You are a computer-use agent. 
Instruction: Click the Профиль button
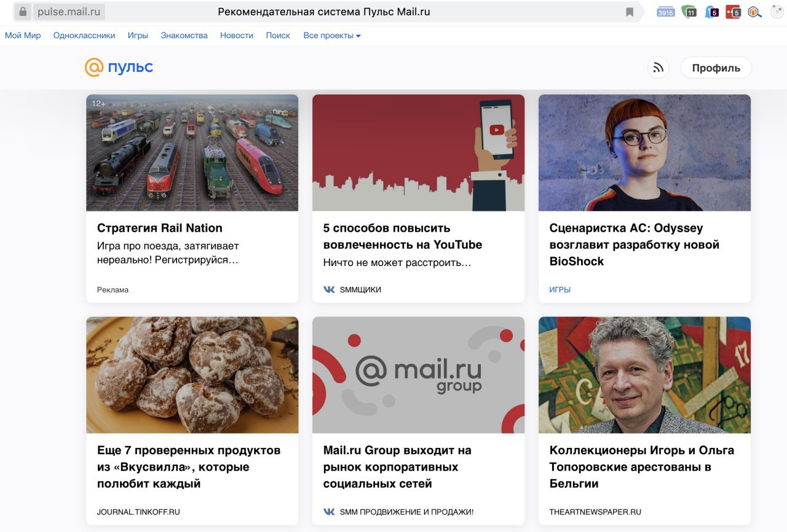pyautogui.click(x=716, y=68)
